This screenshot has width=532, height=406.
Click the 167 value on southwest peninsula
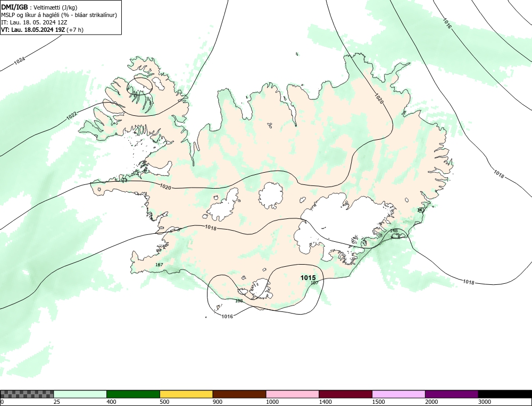159,265
